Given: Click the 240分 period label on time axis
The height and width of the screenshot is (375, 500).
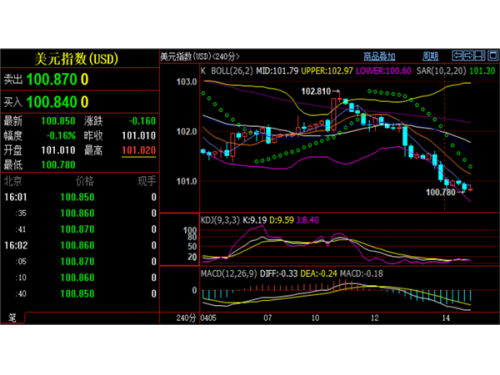Looking at the screenshot, I should point(186,318).
